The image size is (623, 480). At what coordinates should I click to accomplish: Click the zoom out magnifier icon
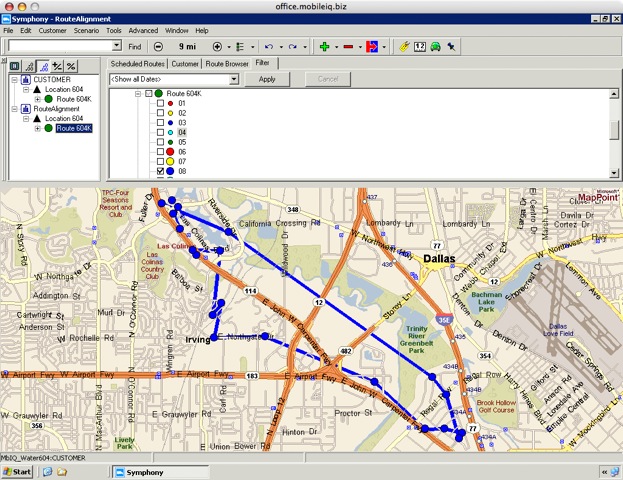(159, 46)
